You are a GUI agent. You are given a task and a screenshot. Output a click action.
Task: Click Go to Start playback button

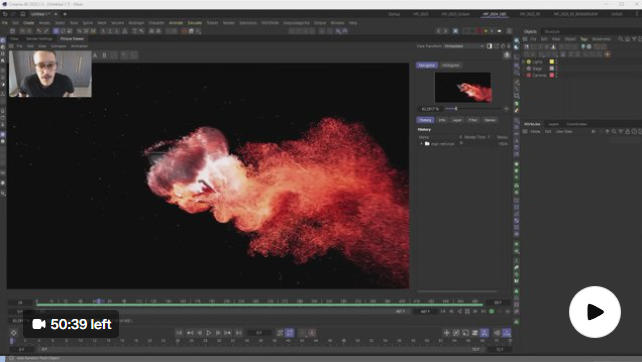pyautogui.click(x=179, y=333)
